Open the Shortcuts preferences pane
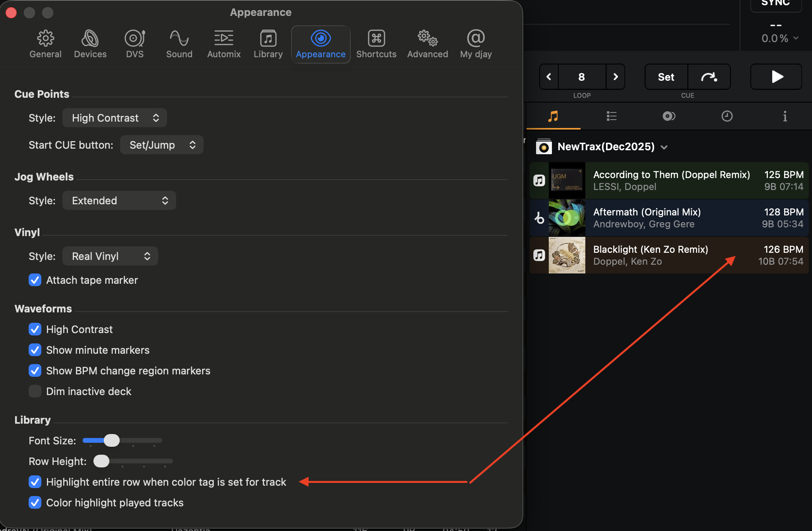 click(376, 44)
